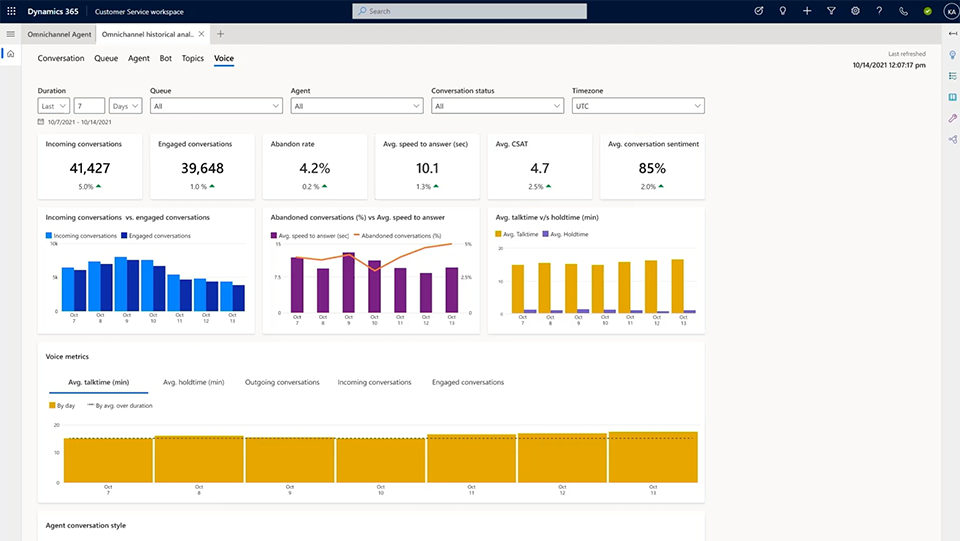
Task: Open the advanced filter funnel icon
Action: [831, 11]
